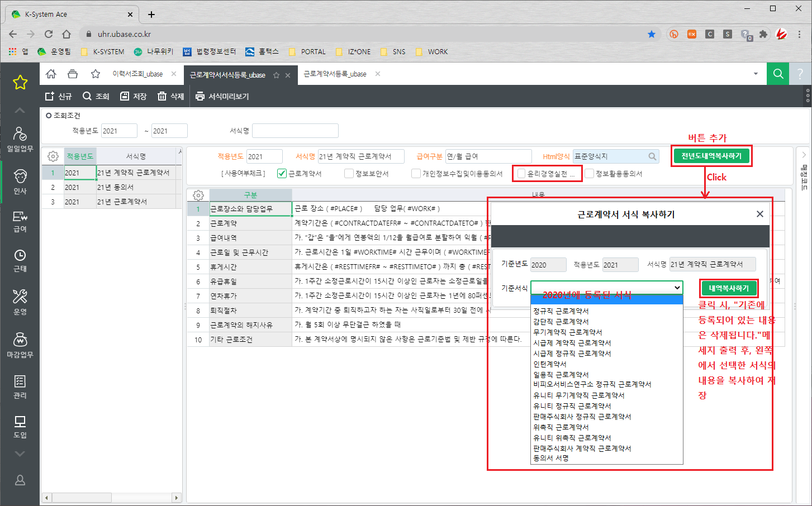Switch to 근로계약서등록_ubase tab
The image size is (812, 506).
(x=335, y=74)
